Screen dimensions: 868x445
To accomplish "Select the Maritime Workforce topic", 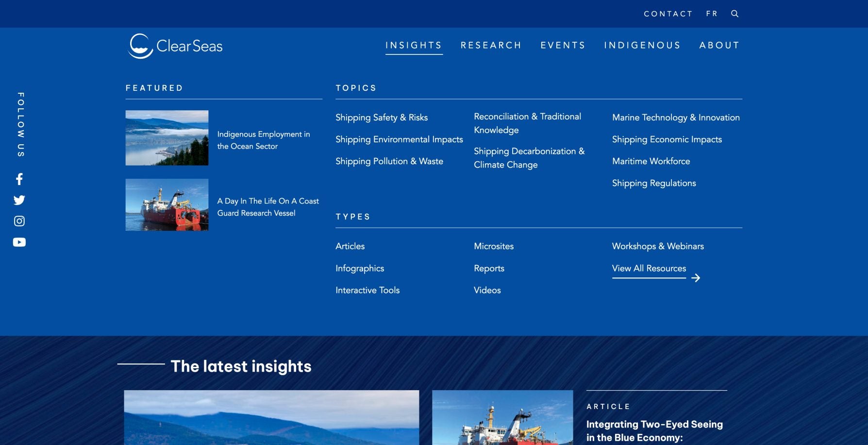I will pyautogui.click(x=651, y=161).
